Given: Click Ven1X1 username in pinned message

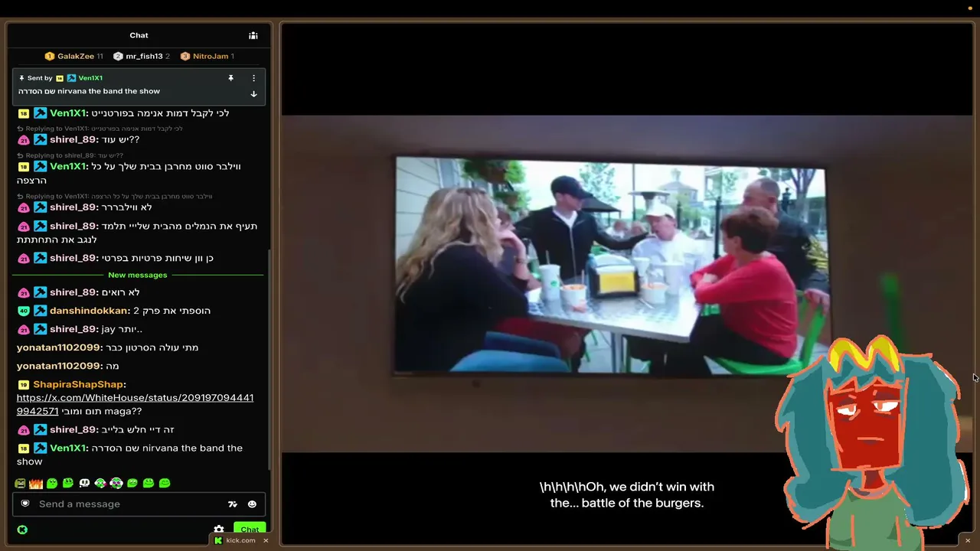Looking at the screenshot, I should click(90, 78).
